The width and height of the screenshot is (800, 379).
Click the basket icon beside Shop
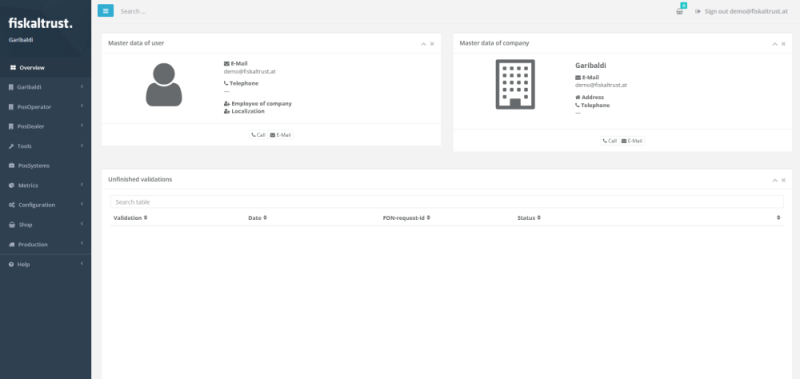pos(12,224)
